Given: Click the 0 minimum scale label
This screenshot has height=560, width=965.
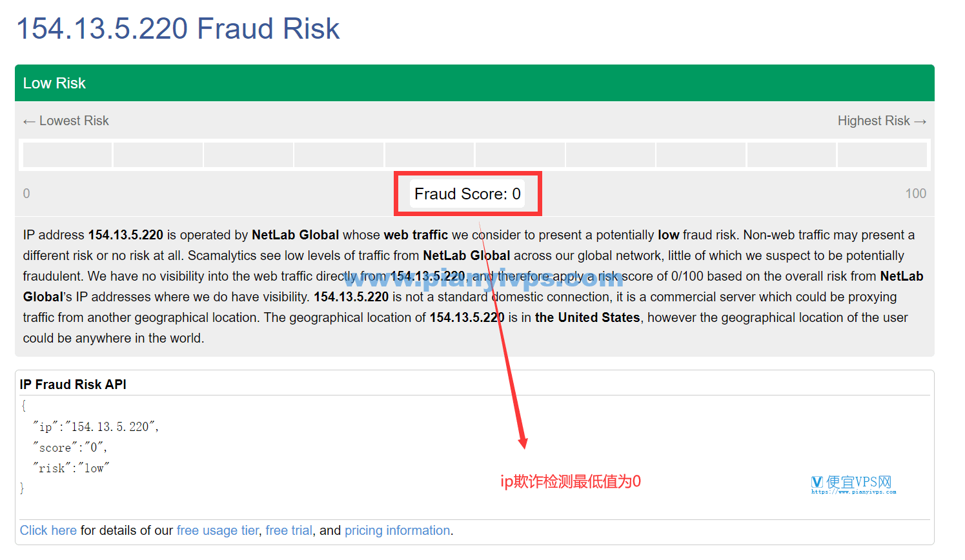Looking at the screenshot, I should (26, 194).
